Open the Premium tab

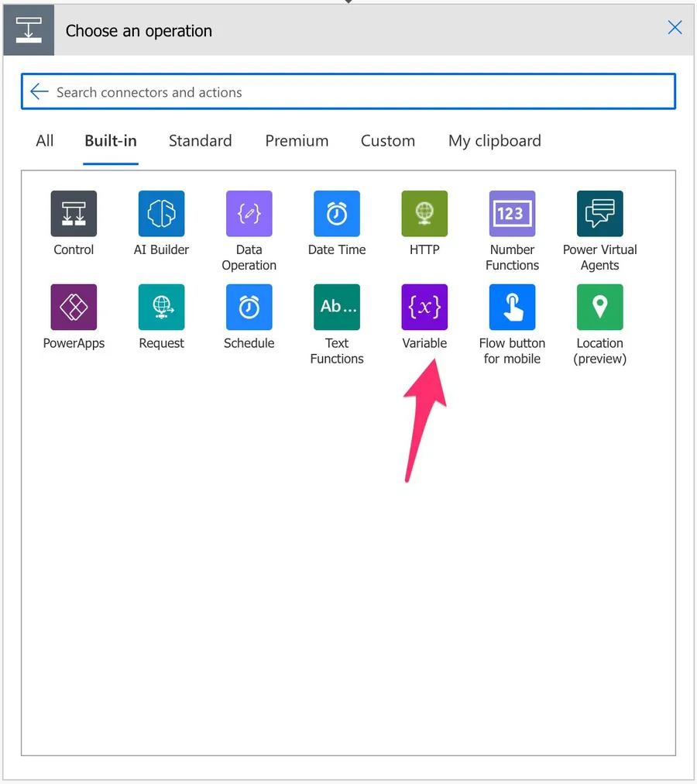[x=297, y=141]
